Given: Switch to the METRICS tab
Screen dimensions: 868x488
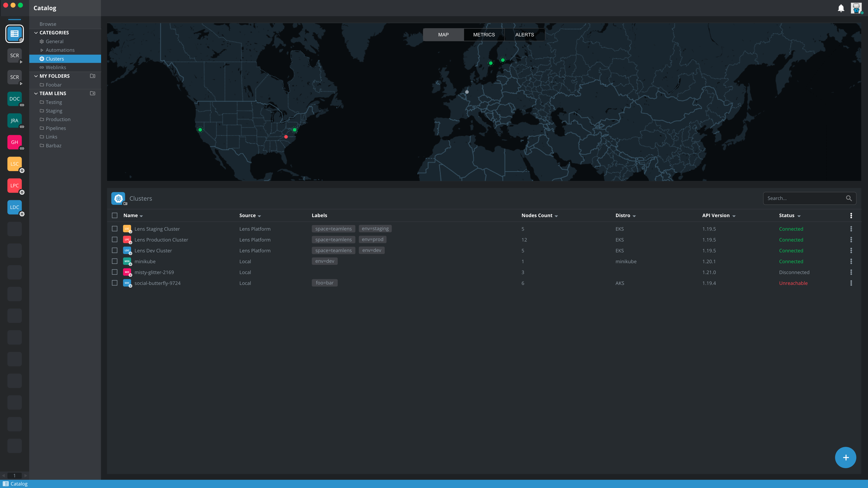Looking at the screenshot, I should [x=484, y=35].
